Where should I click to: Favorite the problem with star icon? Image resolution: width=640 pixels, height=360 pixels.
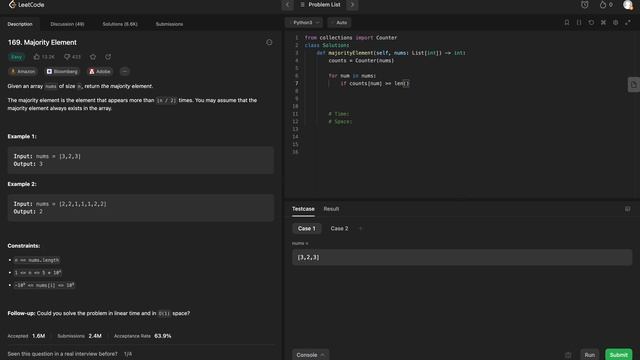93,57
